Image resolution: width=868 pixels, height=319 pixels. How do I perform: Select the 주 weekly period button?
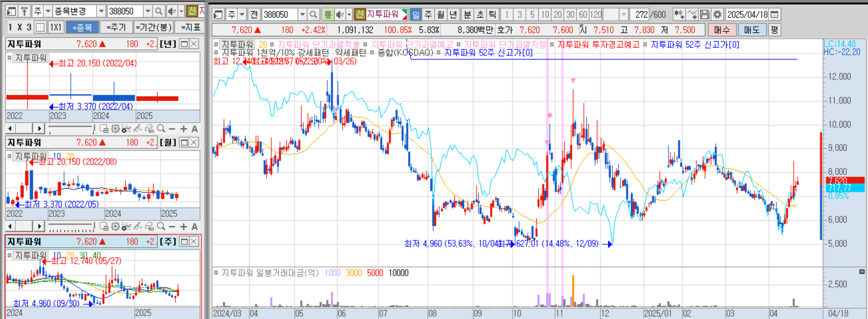tap(428, 15)
